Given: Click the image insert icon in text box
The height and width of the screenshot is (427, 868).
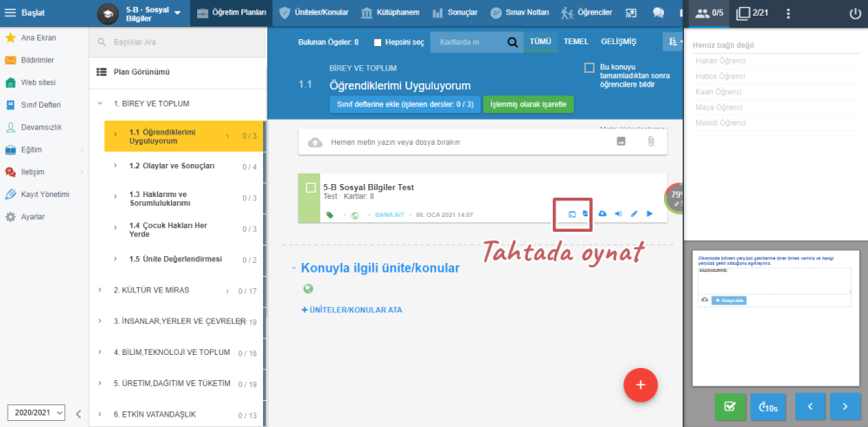Looking at the screenshot, I should click(621, 141).
